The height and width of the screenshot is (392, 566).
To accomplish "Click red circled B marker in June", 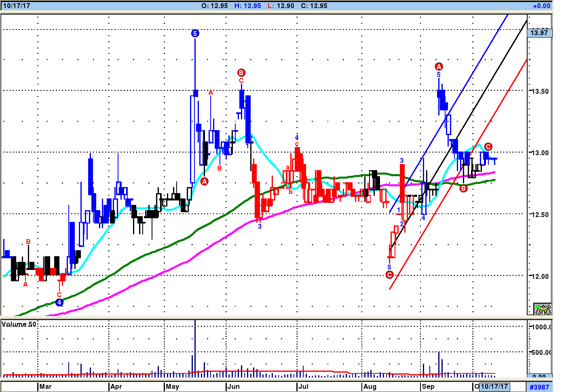I will click(x=241, y=73).
